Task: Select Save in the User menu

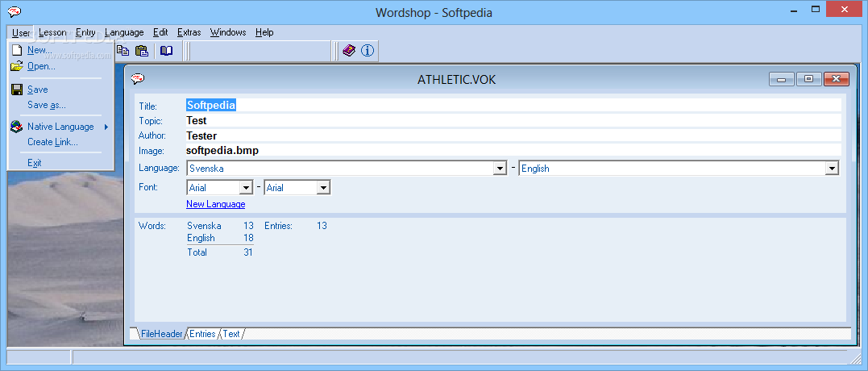Action: click(61, 90)
